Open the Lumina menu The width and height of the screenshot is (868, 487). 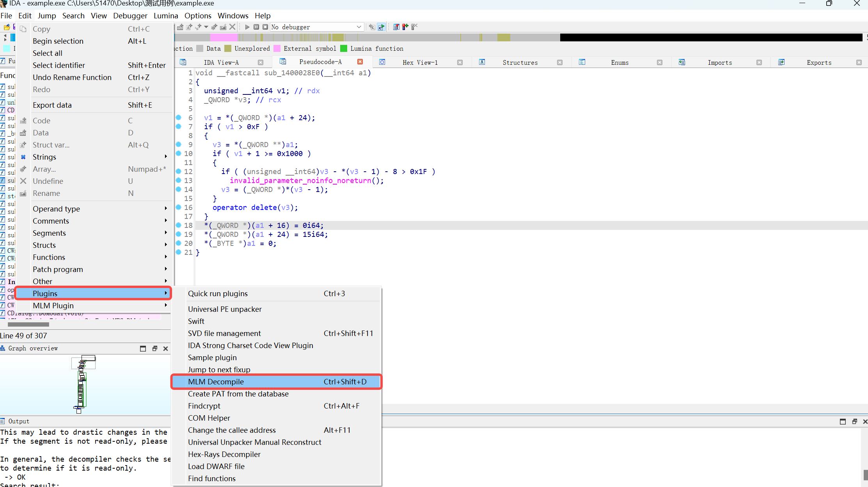pos(166,16)
